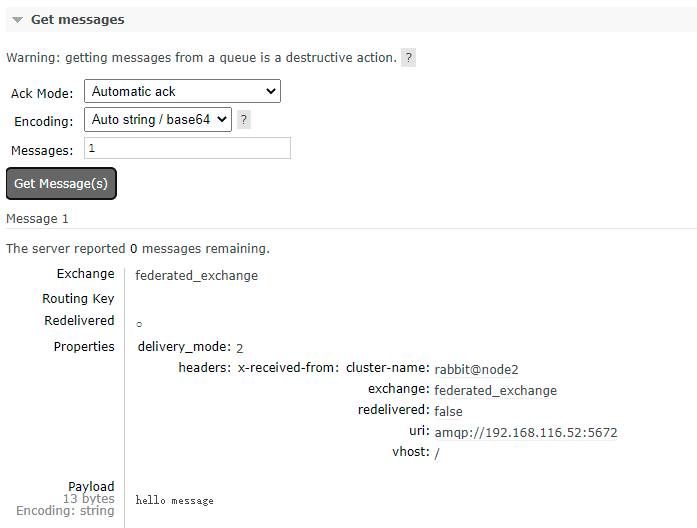The height and width of the screenshot is (528, 697).
Task: Click the rabbit@node2 cluster-name value
Action: [x=476, y=369]
